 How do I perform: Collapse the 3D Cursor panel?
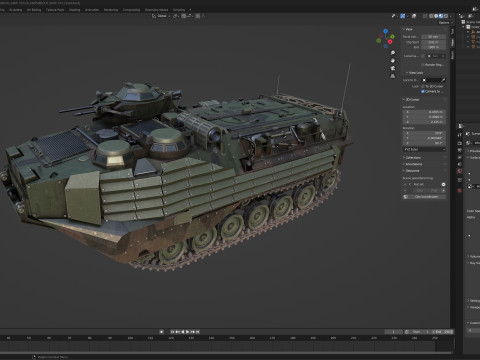coord(411,100)
